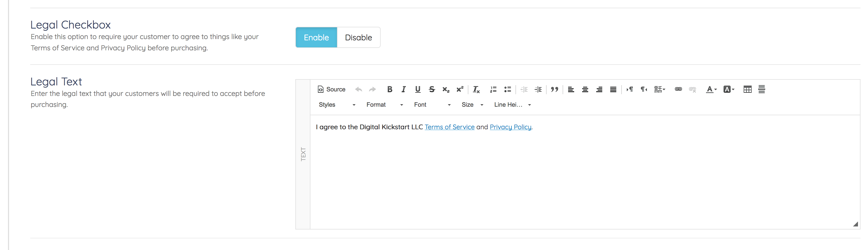Insert a bulleted list
868x250 pixels.
click(x=508, y=89)
